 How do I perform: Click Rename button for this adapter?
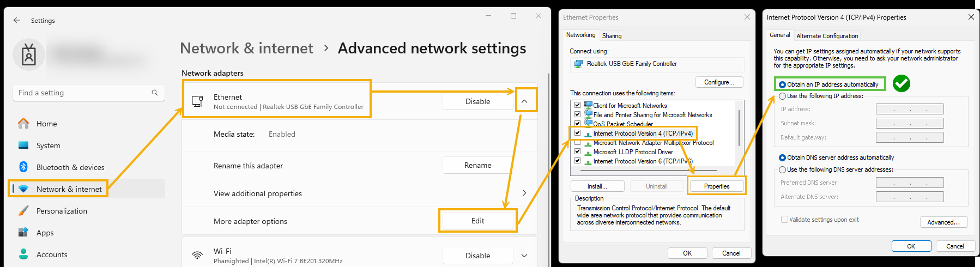pos(477,165)
